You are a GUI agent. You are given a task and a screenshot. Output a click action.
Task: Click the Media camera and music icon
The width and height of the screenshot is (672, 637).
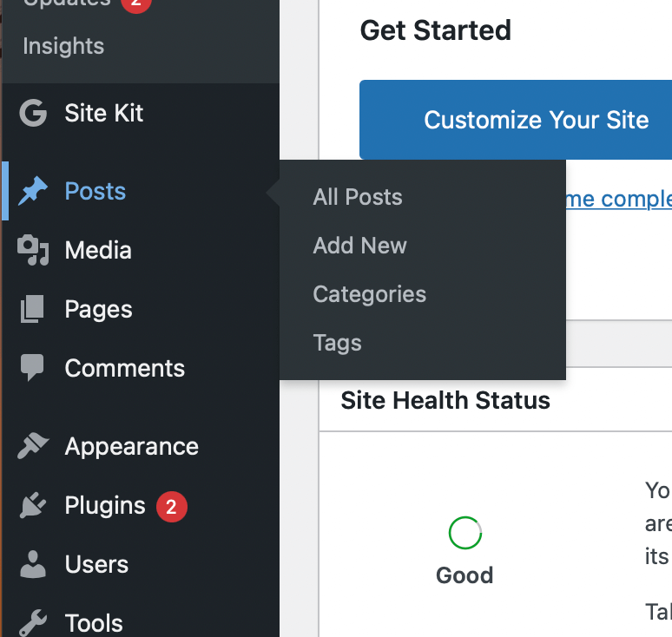click(x=33, y=250)
